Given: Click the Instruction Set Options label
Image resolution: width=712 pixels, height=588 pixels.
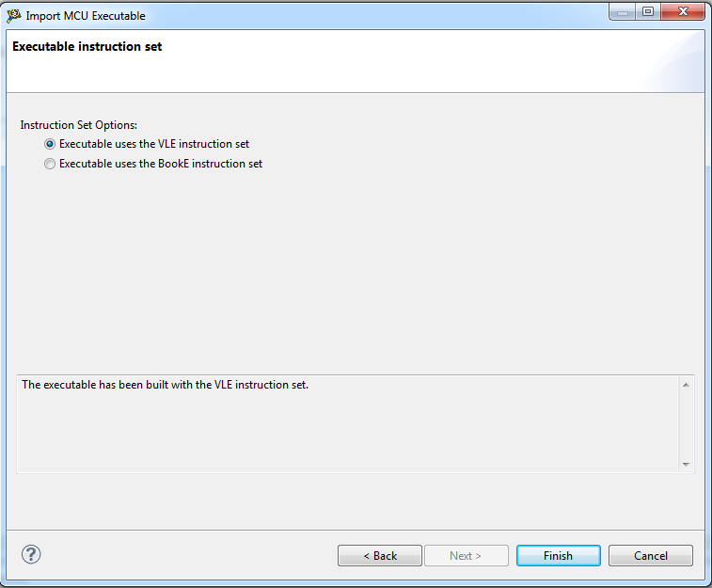Looking at the screenshot, I should 79,124.
